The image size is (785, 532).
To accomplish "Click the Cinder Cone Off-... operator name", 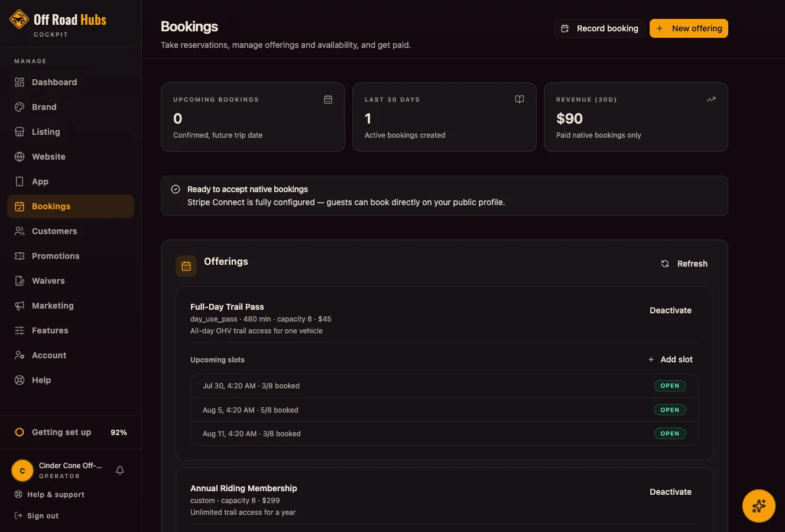I will coord(70,466).
